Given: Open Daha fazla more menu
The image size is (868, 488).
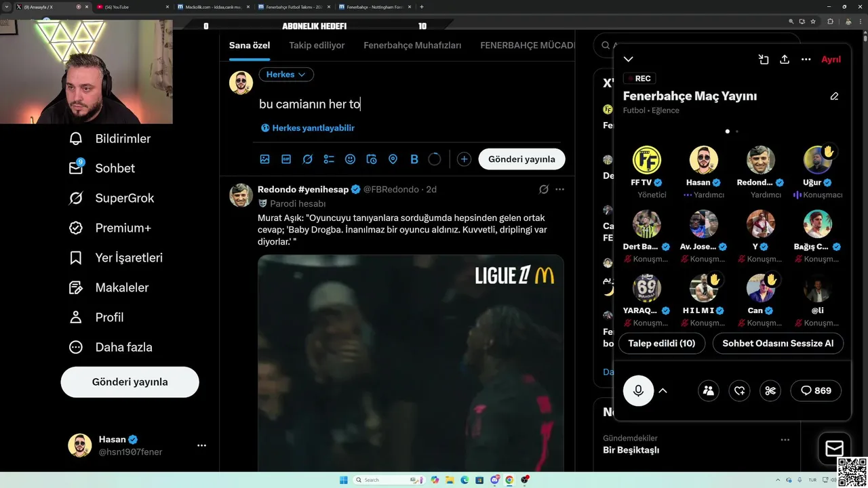Looking at the screenshot, I should (111, 347).
